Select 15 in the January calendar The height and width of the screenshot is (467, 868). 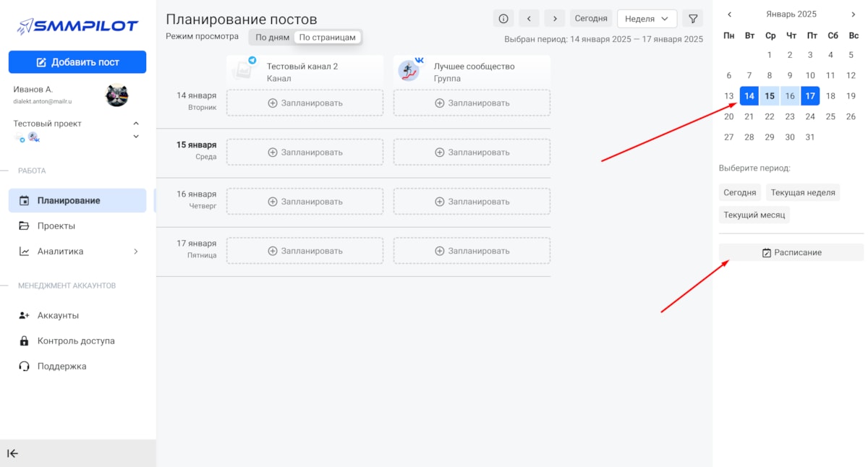pos(770,95)
